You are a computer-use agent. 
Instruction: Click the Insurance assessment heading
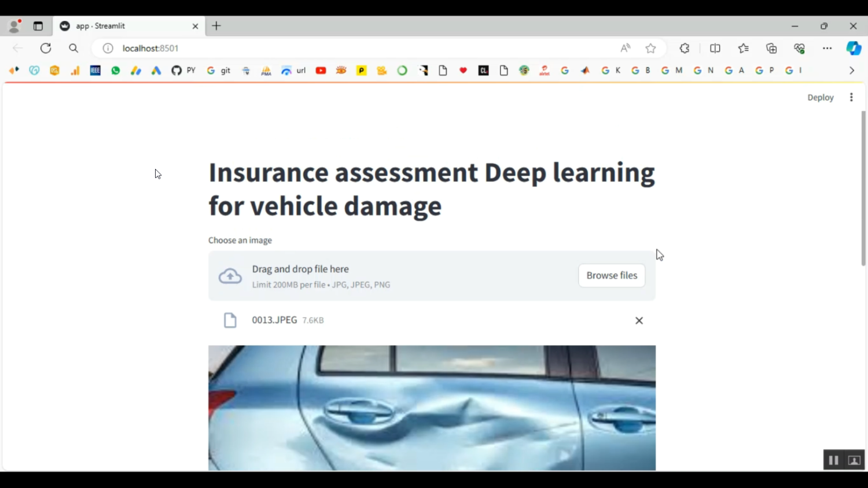[x=432, y=189]
